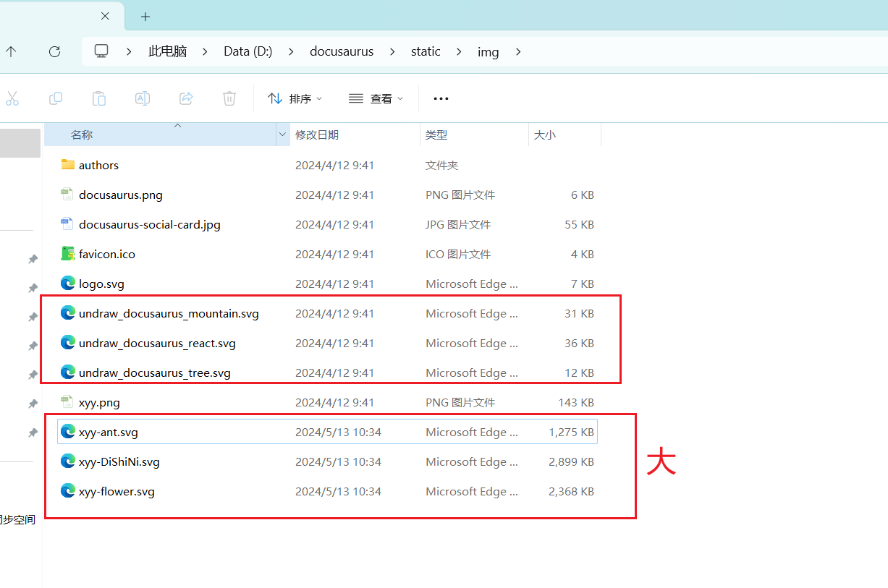Click the docusaurus.png file name
The width and height of the screenshot is (888, 588).
121,195
